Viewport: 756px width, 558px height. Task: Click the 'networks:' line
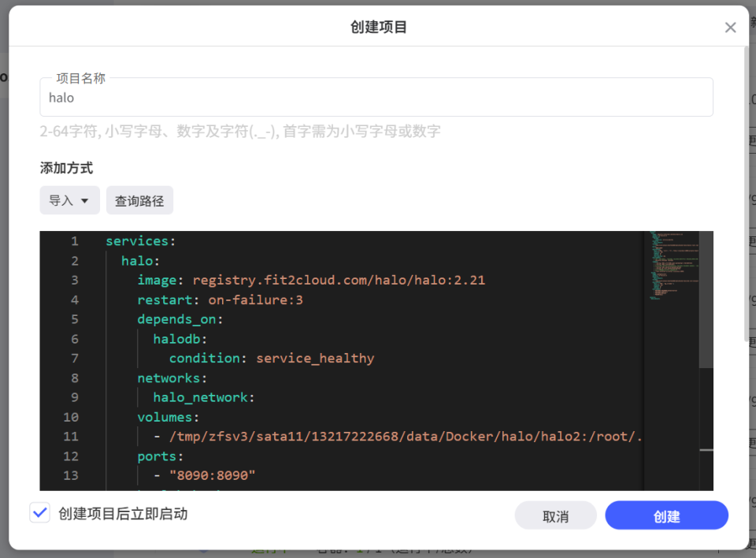pos(172,378)
